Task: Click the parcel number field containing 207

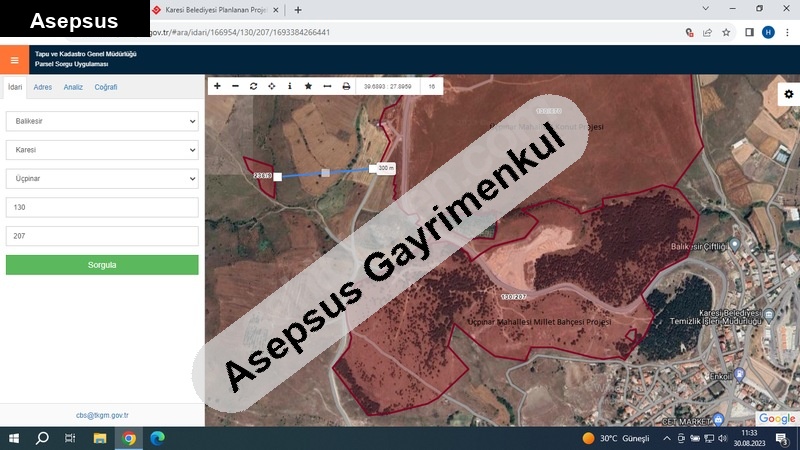Action: click(x=102, y=236)
